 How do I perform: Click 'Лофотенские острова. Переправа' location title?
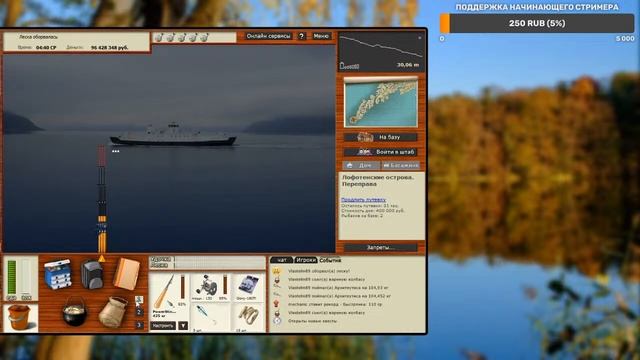point(378,181)
